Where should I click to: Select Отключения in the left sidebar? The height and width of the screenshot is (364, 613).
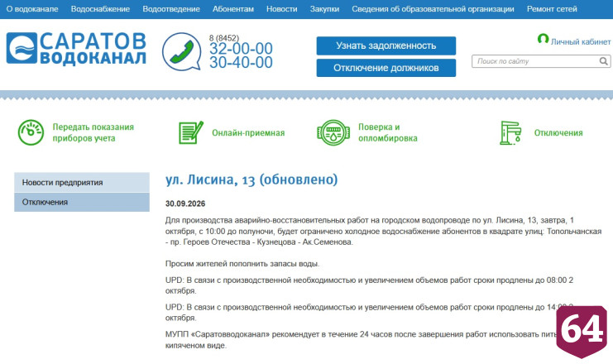point(82,202)
